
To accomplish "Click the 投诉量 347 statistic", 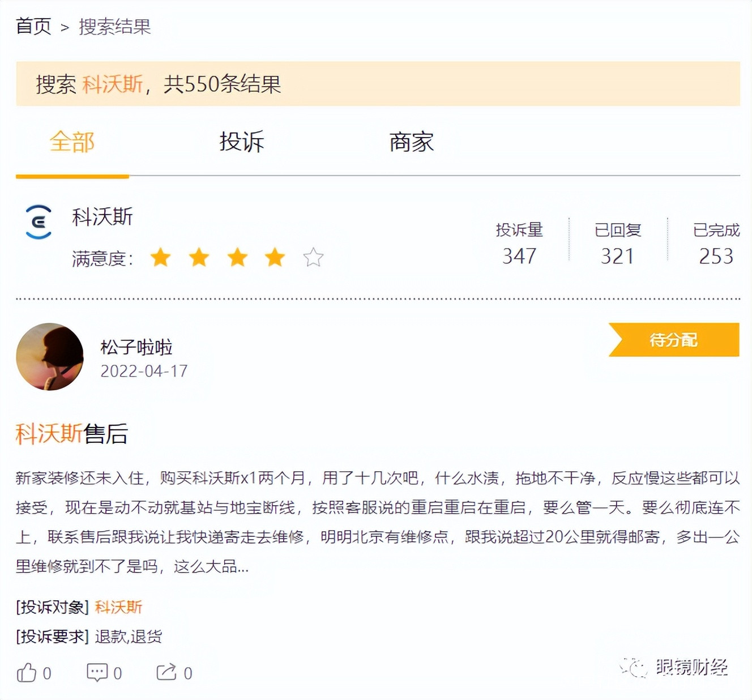I will tap(519, 245).
